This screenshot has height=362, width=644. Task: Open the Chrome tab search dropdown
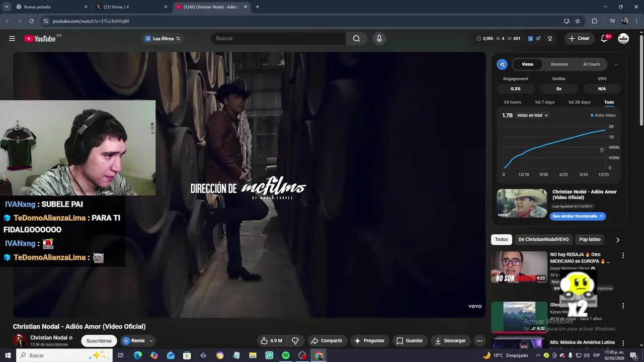[7, 7]
